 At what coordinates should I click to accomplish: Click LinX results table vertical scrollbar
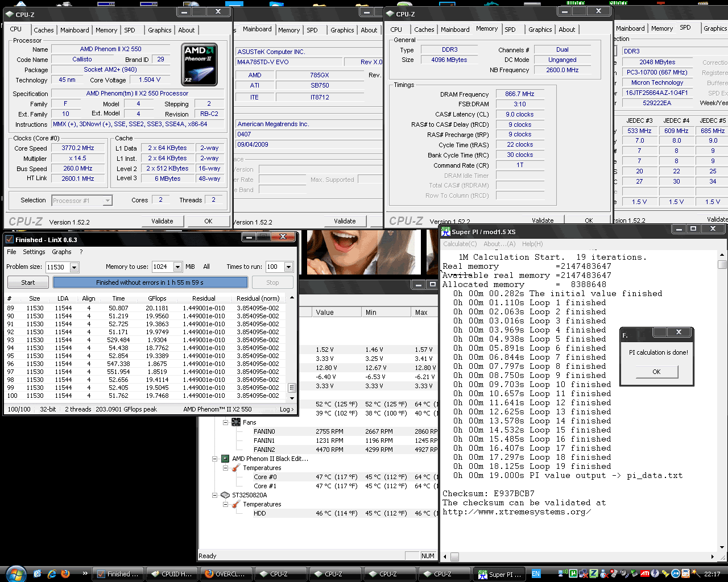[292, 347]
